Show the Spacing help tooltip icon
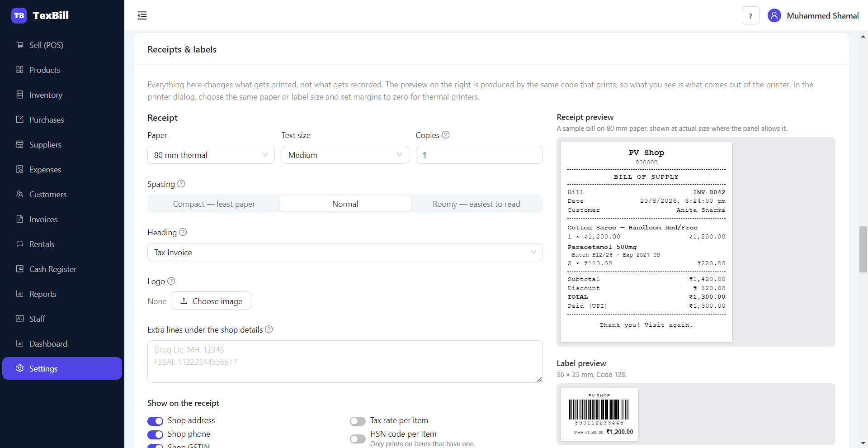The width and height of the screenshot is (868, 448). tap(181, 184)
